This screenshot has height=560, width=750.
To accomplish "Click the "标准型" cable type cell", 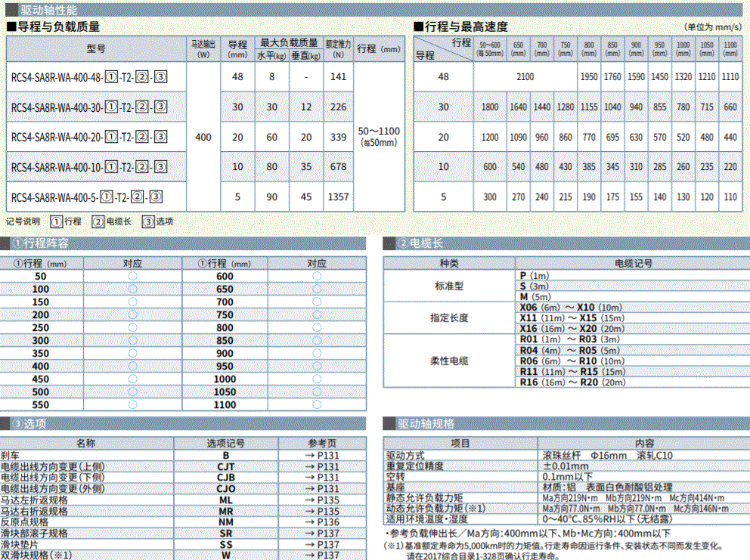I will click(449, 286).
